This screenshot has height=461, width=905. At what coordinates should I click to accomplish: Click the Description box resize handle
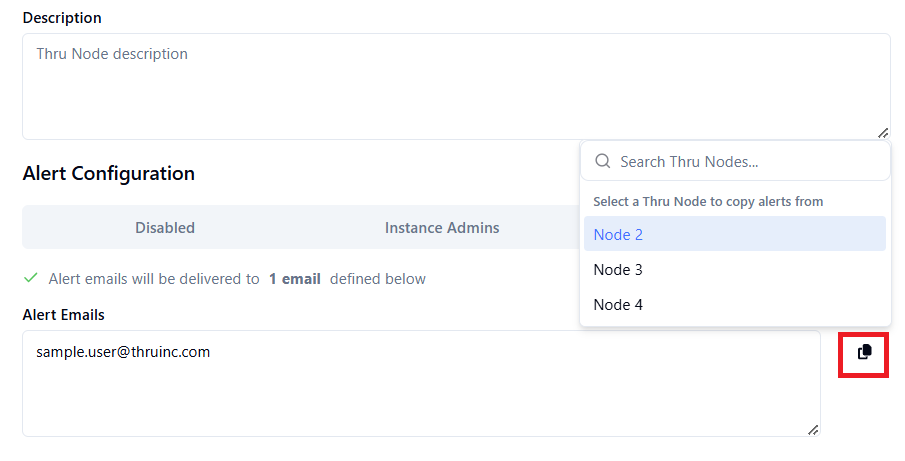[x=882, y=132]
